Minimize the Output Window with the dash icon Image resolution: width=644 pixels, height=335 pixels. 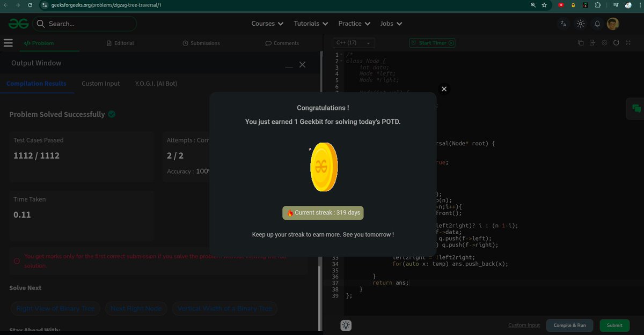point(289,66)
